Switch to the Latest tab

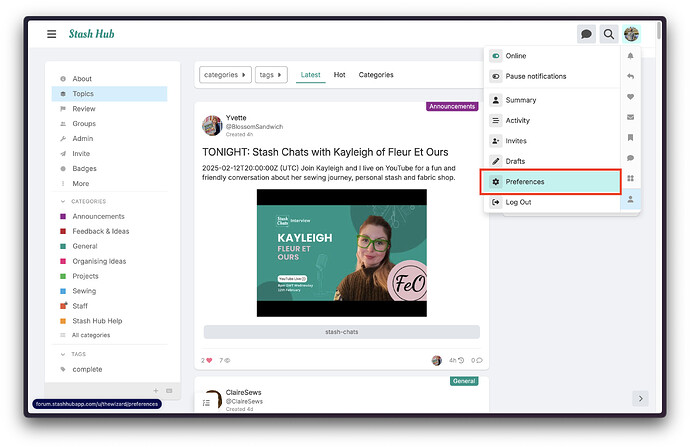coord(310,75)
